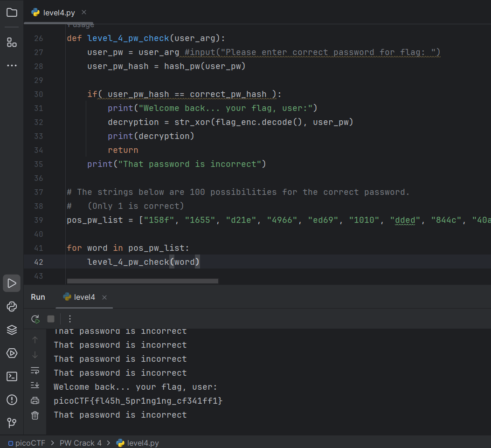Click PW Crack 4 in breadcrumb
The image size is (491, 448).
[80, 443]
